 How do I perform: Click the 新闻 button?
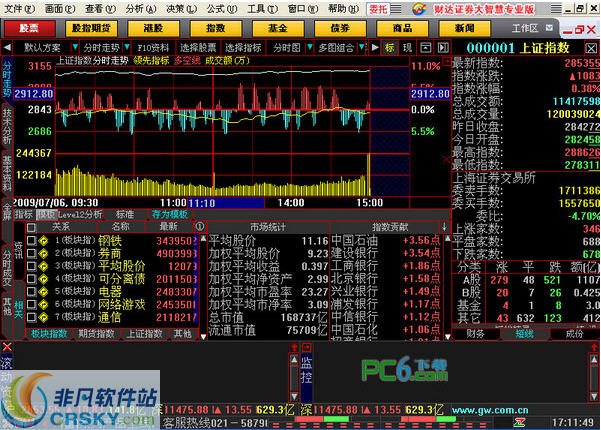click(465, 28)
